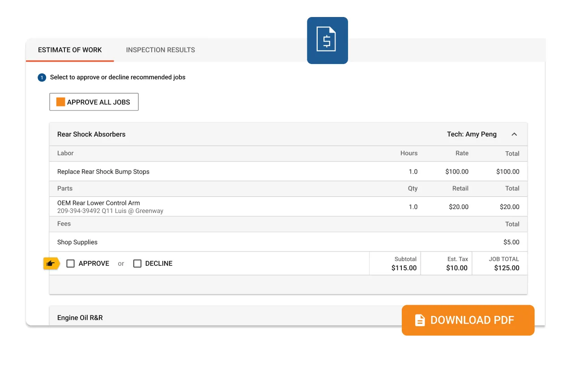Open the Inspection Results tab
The image size is (570, 392).
pos(161,50)
